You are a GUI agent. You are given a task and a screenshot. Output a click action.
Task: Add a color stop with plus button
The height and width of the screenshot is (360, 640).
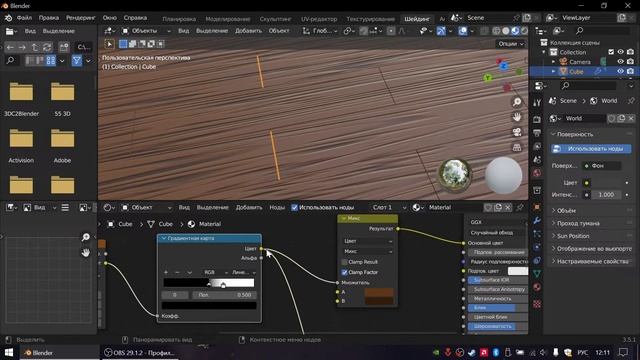click(166, 272)
